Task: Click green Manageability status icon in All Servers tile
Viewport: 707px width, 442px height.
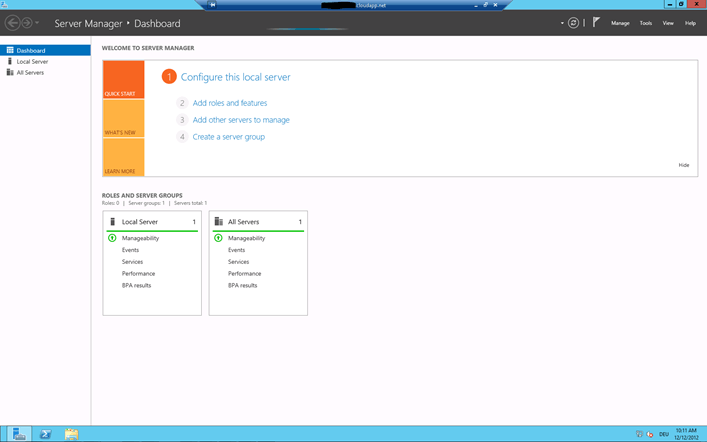Action: tap(218, 238)
